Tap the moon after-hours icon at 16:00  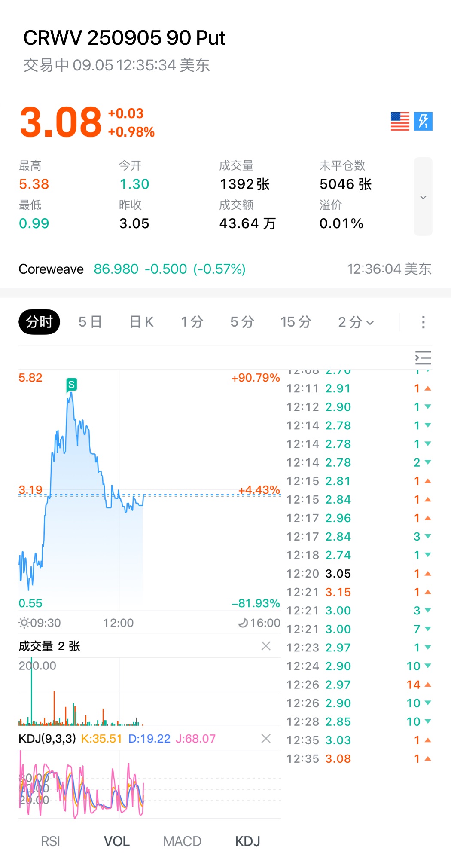click(x=243, y=623)
